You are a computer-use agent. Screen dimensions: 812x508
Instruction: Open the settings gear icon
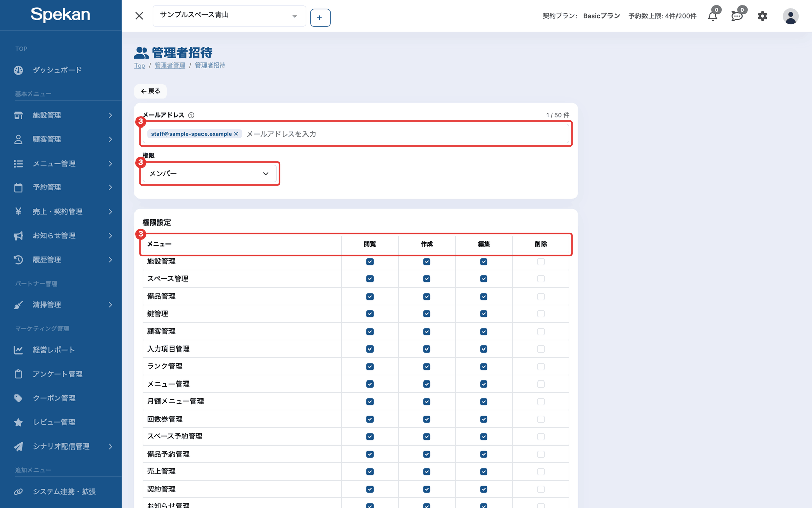click(x=762, y=16)
